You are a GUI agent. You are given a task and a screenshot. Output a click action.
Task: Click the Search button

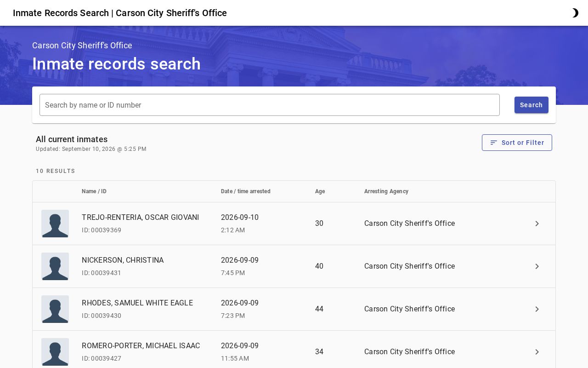(x=531, y=105)
